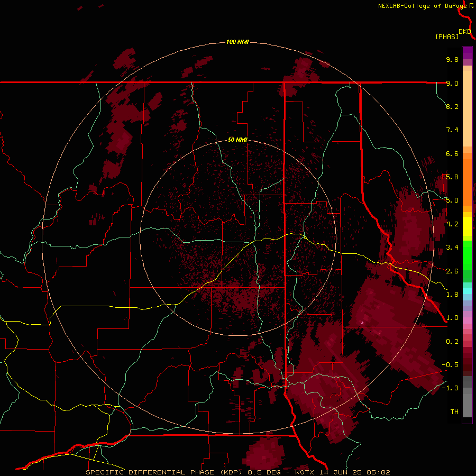Image resolution: width=476 pixels, height=476 pixels.
Task: Click the 2.6 scale value
Action: 452,271
